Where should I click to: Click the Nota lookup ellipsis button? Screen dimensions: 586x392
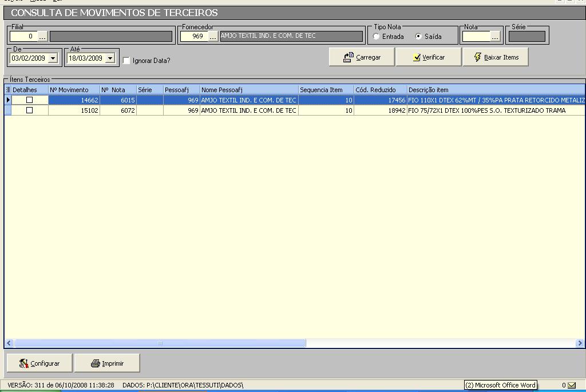(495, 37)
